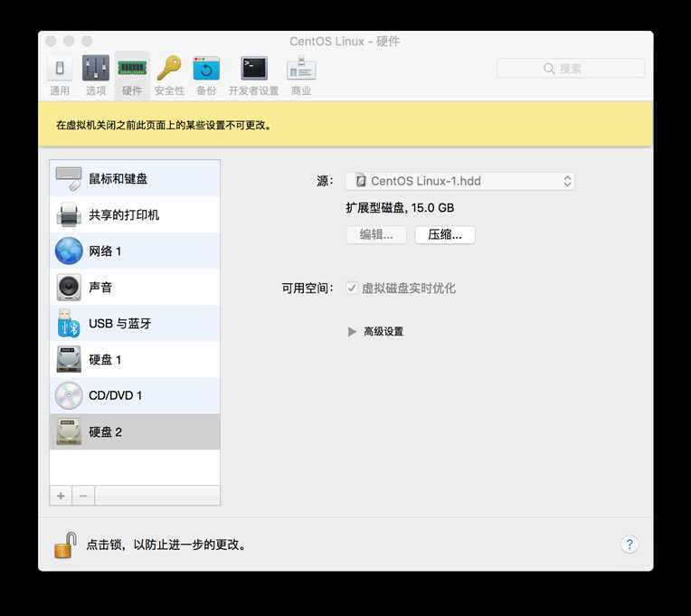
Task: Select 硬盘 2 in the device list
Action: [x=135, y=431]
